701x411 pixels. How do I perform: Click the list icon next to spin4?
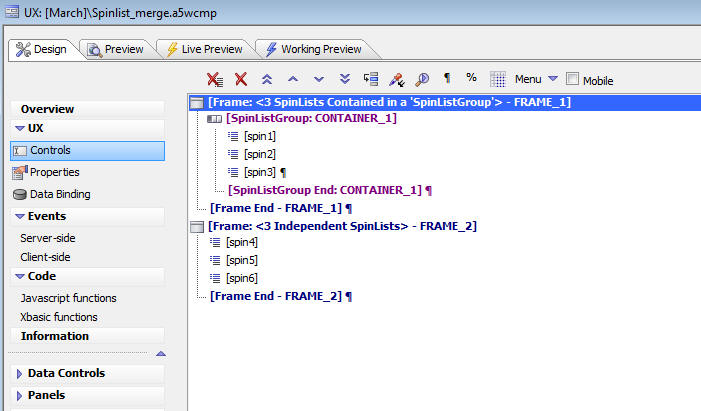215,242
